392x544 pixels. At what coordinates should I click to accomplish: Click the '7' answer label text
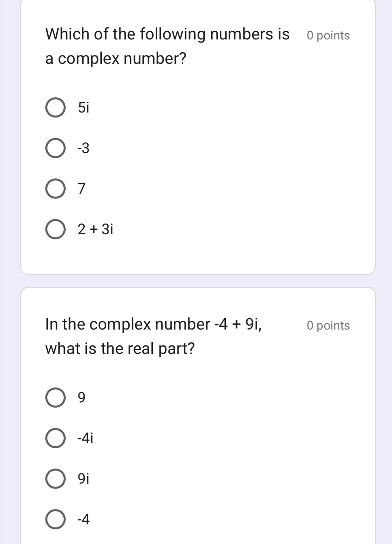[82, 189]
